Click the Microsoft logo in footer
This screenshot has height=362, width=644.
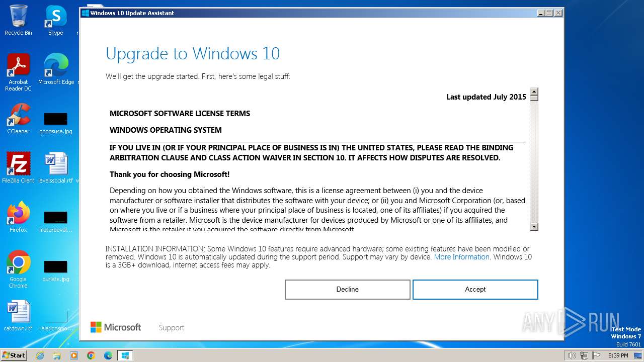tap(116, 327)
